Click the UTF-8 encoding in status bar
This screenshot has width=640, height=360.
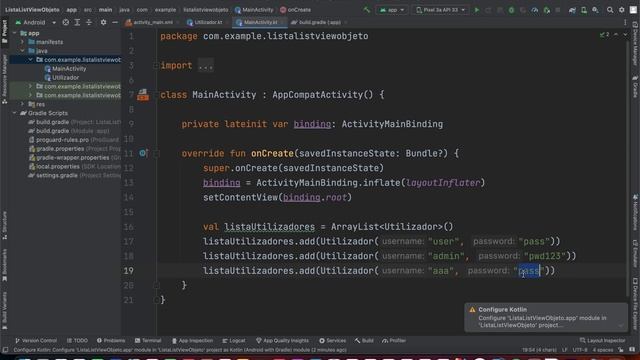(580, 350)
